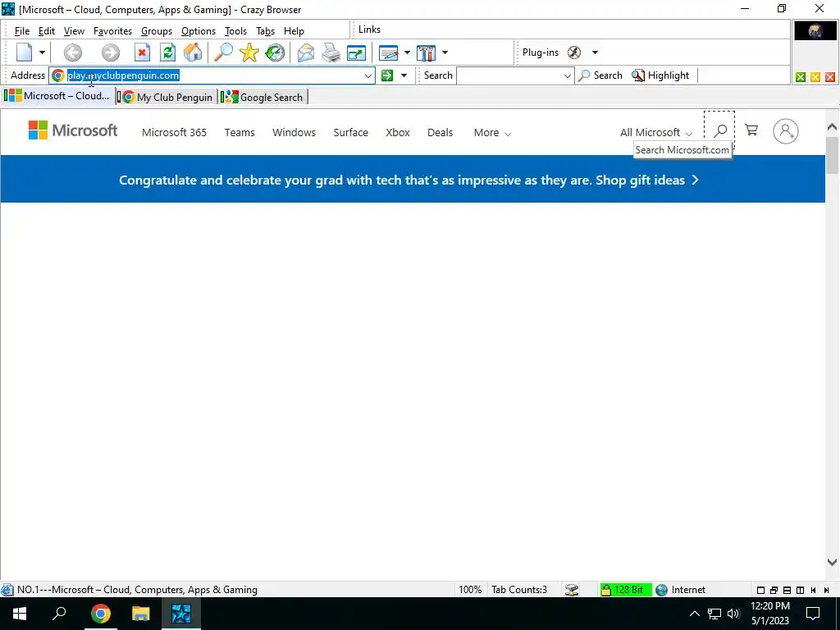Viewport: 840px width, 630px height.
Task: Open the Teams navigation link
Action: pyautogui.click(x=240, y=132)
